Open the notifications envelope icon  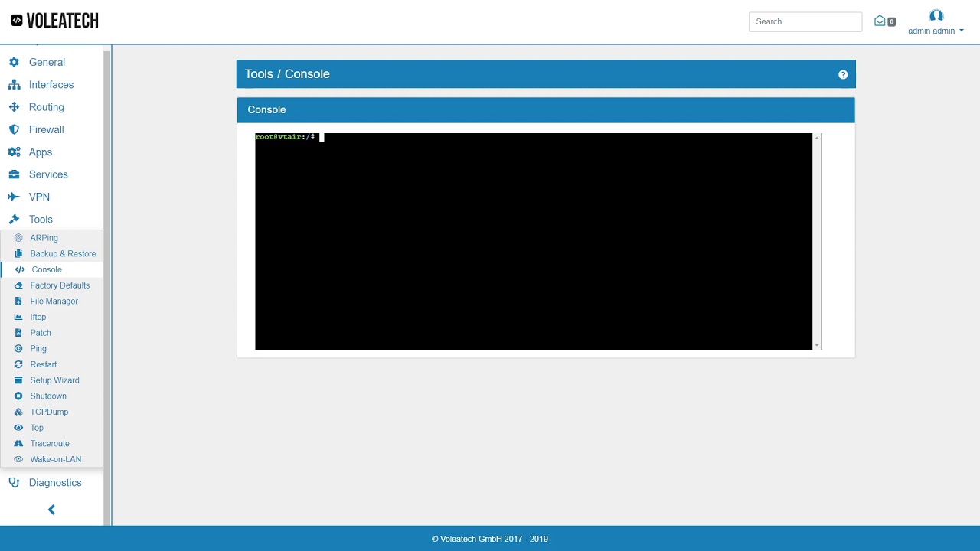point(880,21)
